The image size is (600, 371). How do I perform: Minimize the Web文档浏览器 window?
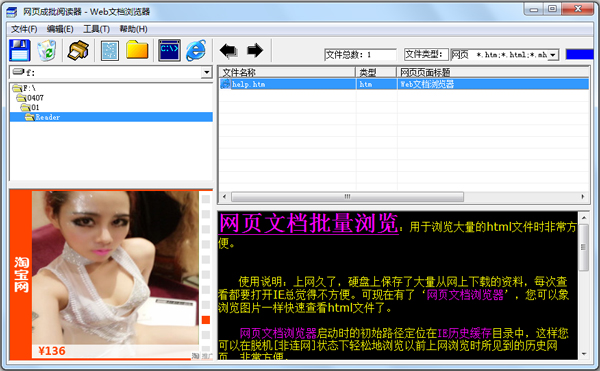point(534,9)
